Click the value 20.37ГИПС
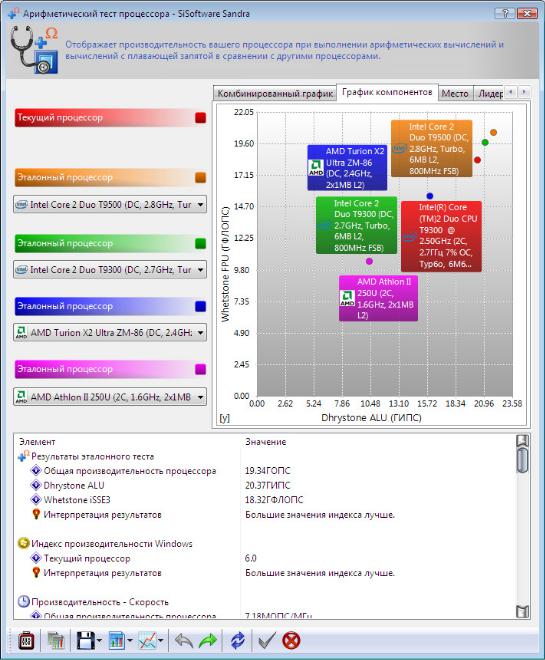The height and width of the screenshot is (660, 545). point(268,485)
